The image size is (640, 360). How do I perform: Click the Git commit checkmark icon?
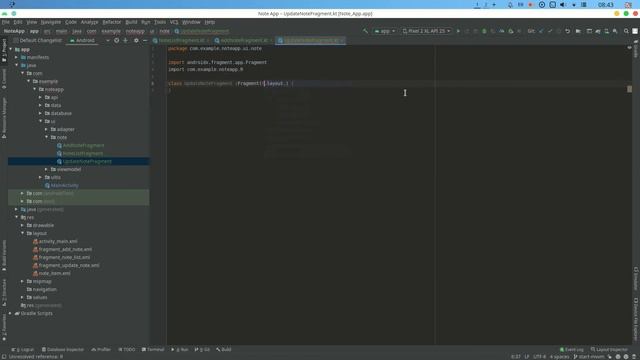(550, 31)
